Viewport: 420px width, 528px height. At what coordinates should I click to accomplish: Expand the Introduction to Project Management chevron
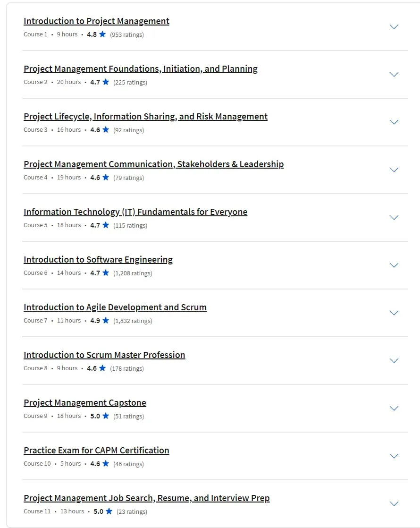pos(394,26)
